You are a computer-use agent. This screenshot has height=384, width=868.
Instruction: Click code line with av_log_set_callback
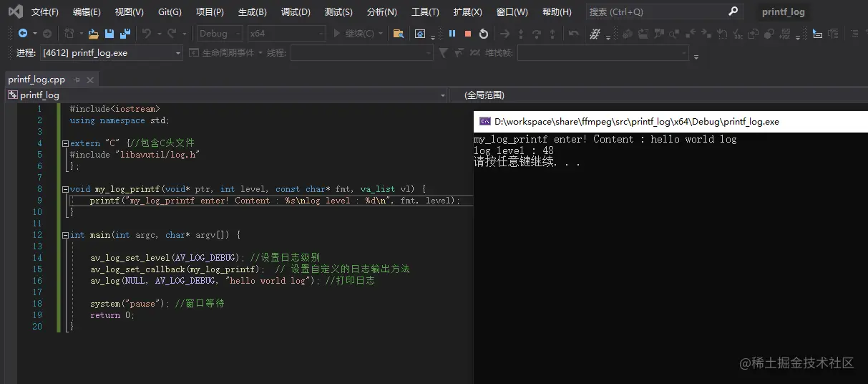(x=250, y=269)
